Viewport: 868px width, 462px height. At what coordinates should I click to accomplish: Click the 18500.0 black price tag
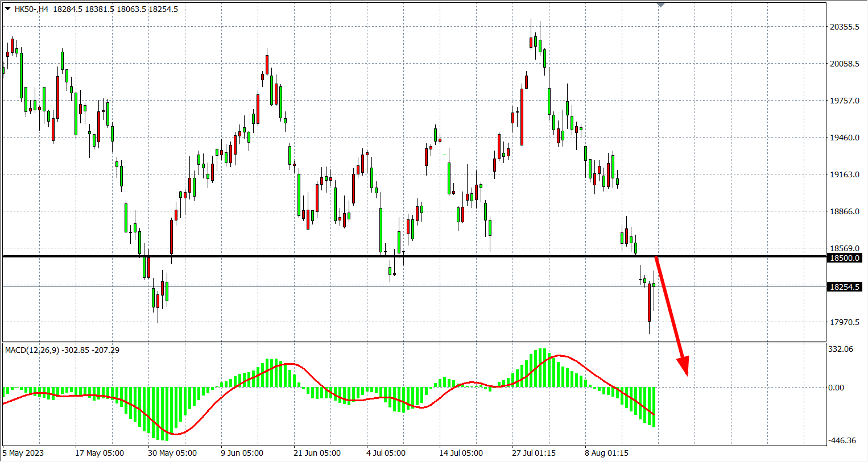(845, 258)
